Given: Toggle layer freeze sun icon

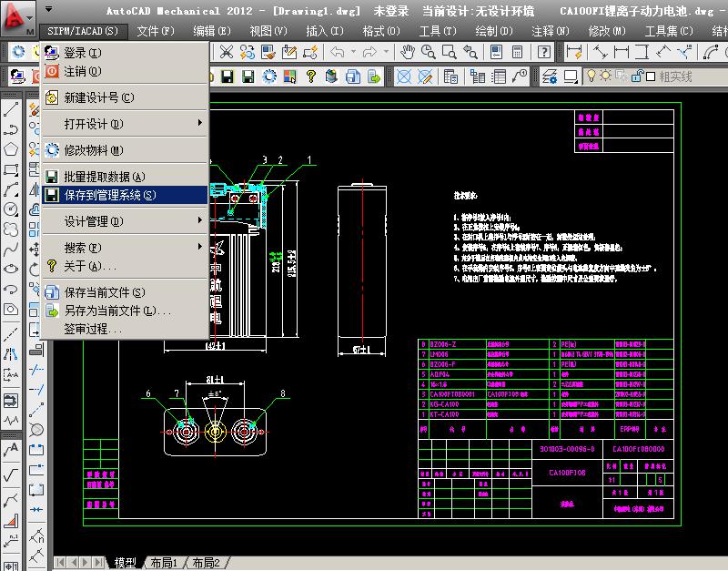Looking at the screenshot, I should pyautogui.click(x=605, y=76).
